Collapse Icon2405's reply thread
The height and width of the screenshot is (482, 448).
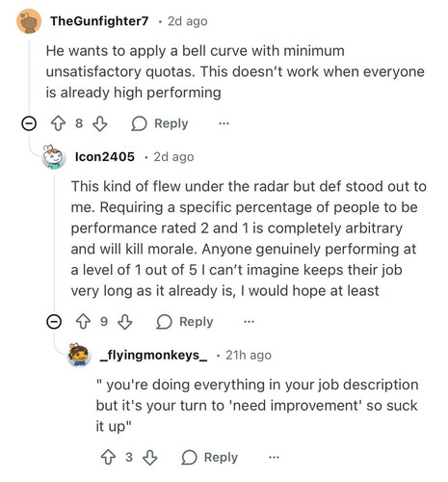pos(54,322)
